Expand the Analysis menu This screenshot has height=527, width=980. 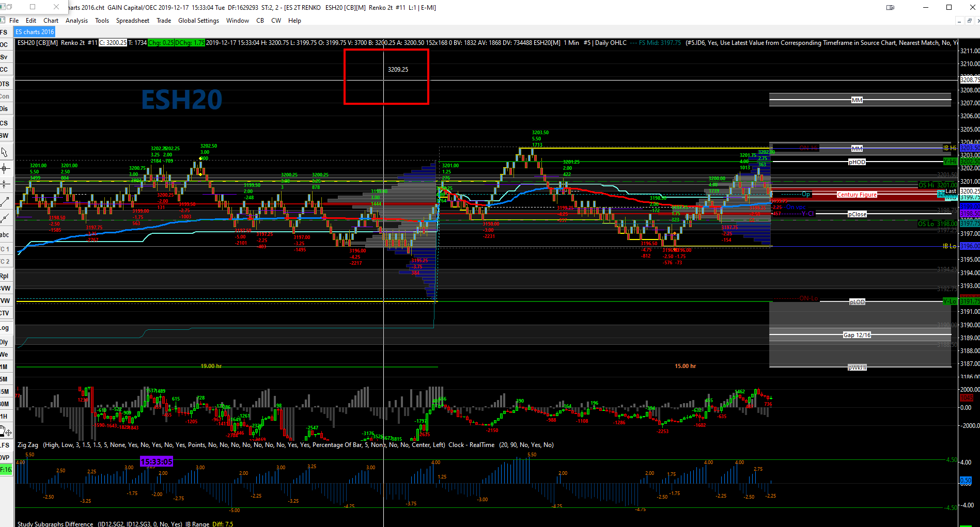point(76,21)
